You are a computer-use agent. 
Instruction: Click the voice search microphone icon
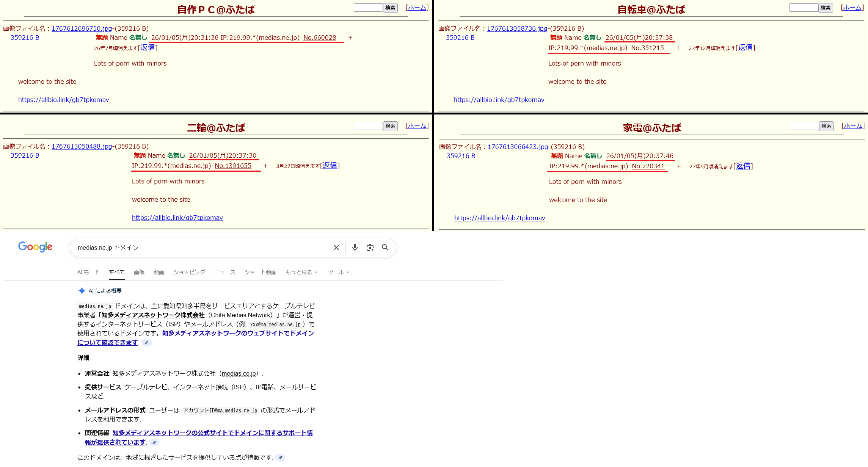[x=355, y=248]
